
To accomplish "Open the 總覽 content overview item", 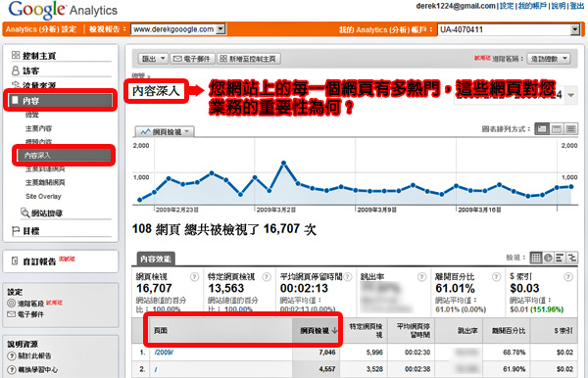I will 32,115.
